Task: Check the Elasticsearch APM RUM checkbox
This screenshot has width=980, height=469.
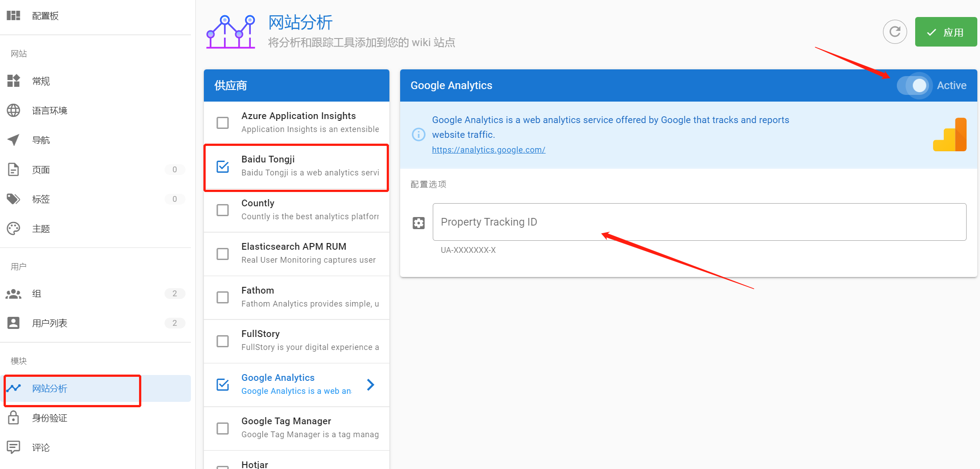Action: click(x=223, y=254)
